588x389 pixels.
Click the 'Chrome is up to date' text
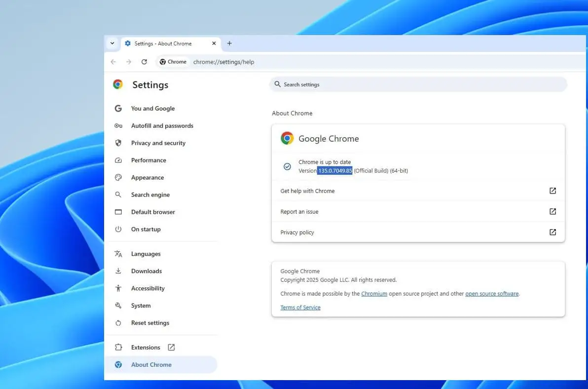coord(325,162)
